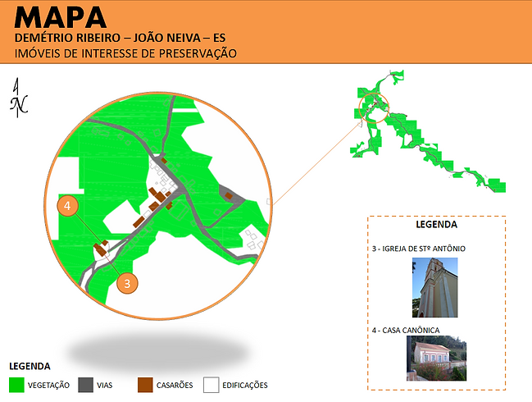
Task: Click the orange marker number 3
Action: coord(127,283)
